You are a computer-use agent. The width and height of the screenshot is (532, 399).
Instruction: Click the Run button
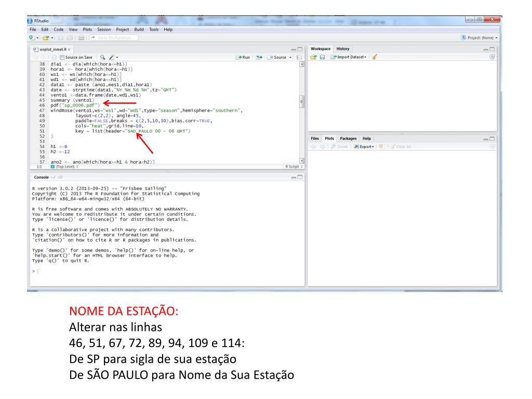click(x=243, y=57)
